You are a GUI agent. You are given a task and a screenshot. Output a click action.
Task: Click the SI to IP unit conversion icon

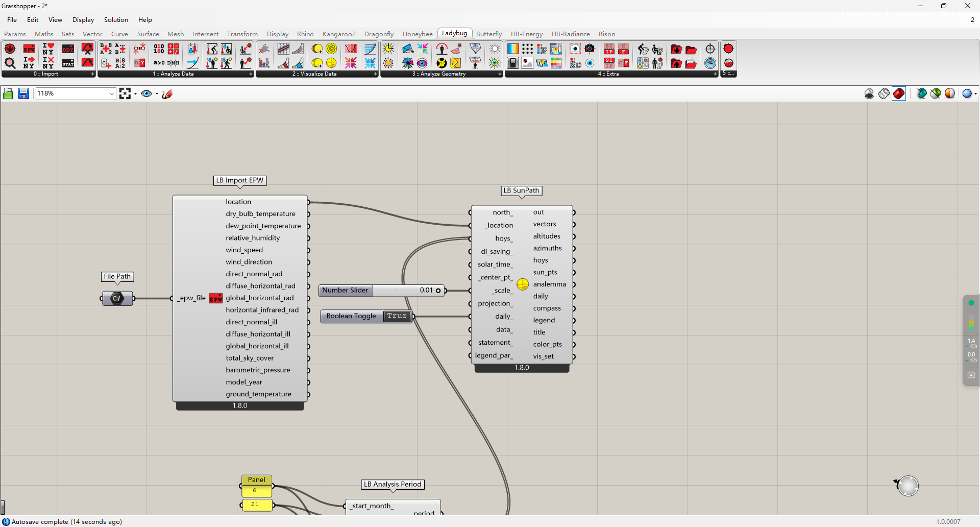[x=609, y=49]
